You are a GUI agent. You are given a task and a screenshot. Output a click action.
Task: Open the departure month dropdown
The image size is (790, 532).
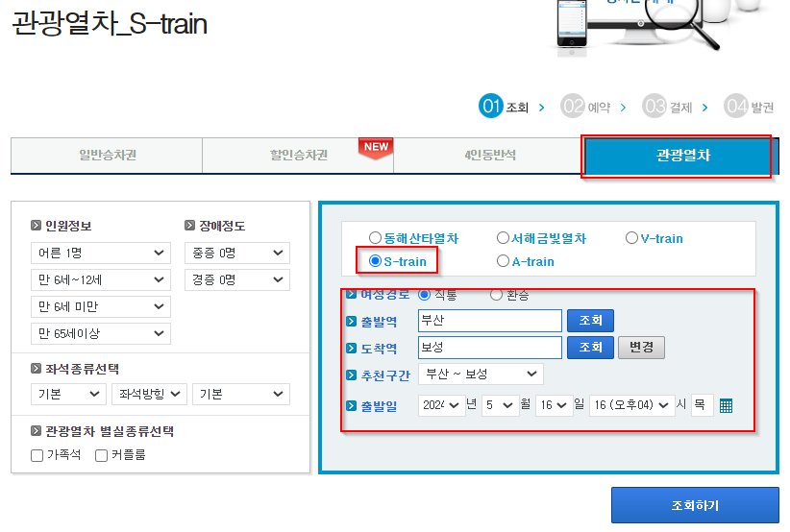[x=501, y=405]
